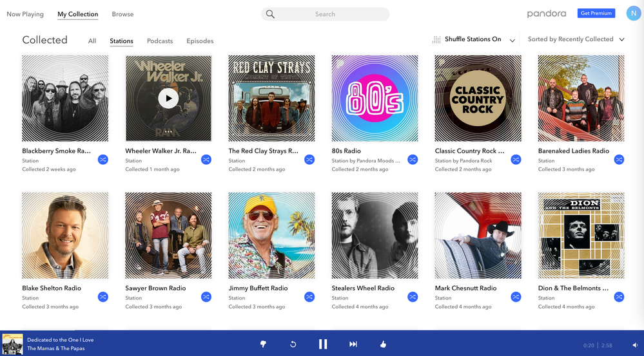Screen dimensions: 644x356
Task: Skip to the next track
Action: [353, 344]
